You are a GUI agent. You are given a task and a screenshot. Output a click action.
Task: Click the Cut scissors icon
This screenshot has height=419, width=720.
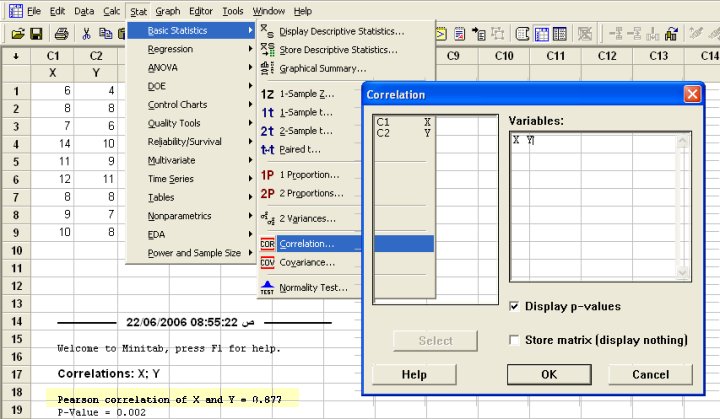click(86, 34)
